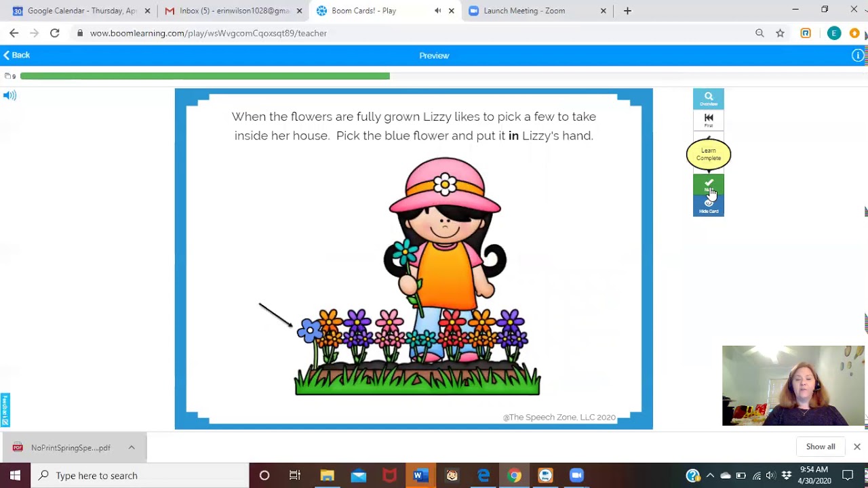This screenshot has width=868, height=488.
Task: Open Zoom from the taskbar
Action: click(576, 476)
